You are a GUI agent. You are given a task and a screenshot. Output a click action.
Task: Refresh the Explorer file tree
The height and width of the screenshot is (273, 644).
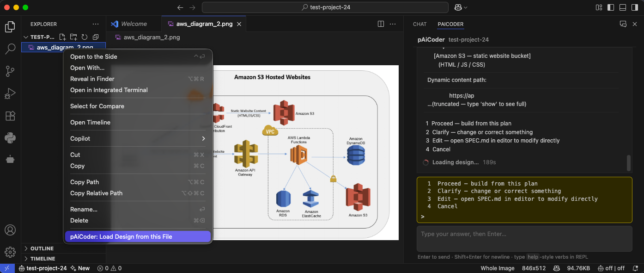[85, 37]
